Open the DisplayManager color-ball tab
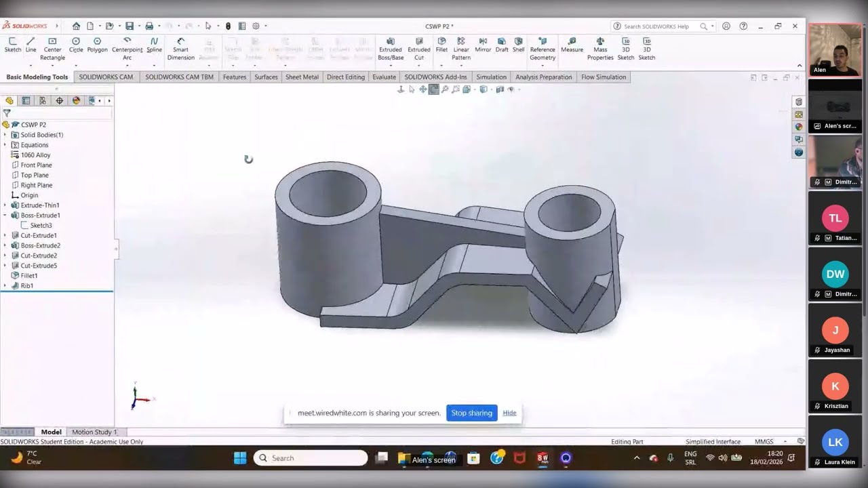 [76, 100]
